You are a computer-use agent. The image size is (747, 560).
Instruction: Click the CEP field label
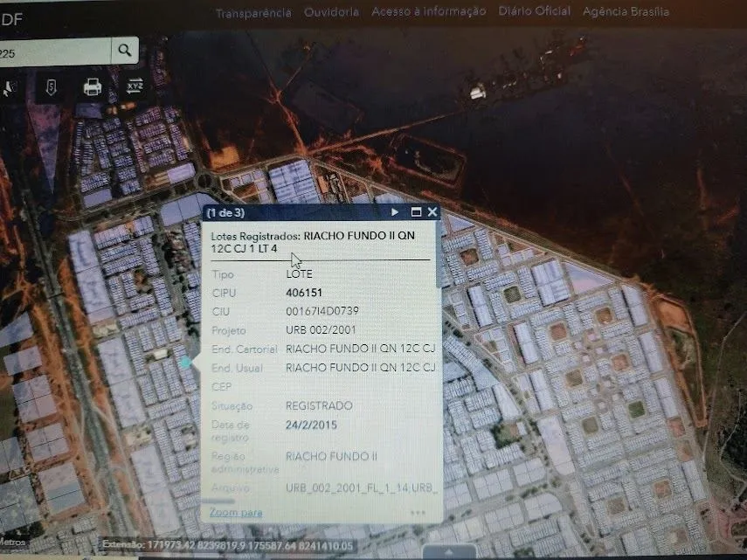coord(222,387)
